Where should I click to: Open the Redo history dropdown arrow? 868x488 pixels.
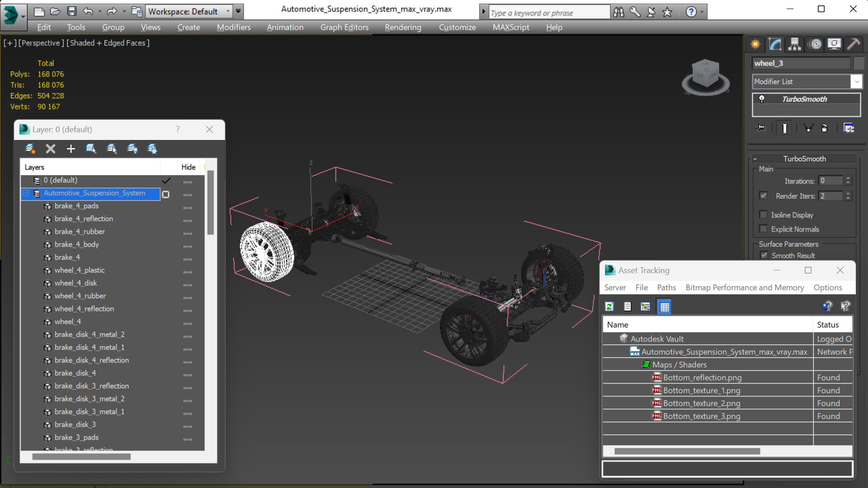[x=124, y=11]
